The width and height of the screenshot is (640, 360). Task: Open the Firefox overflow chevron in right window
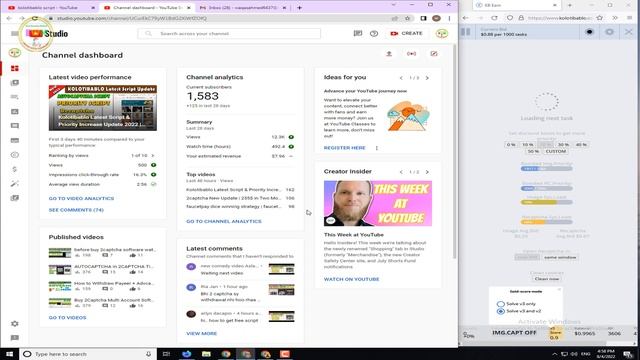615,18
